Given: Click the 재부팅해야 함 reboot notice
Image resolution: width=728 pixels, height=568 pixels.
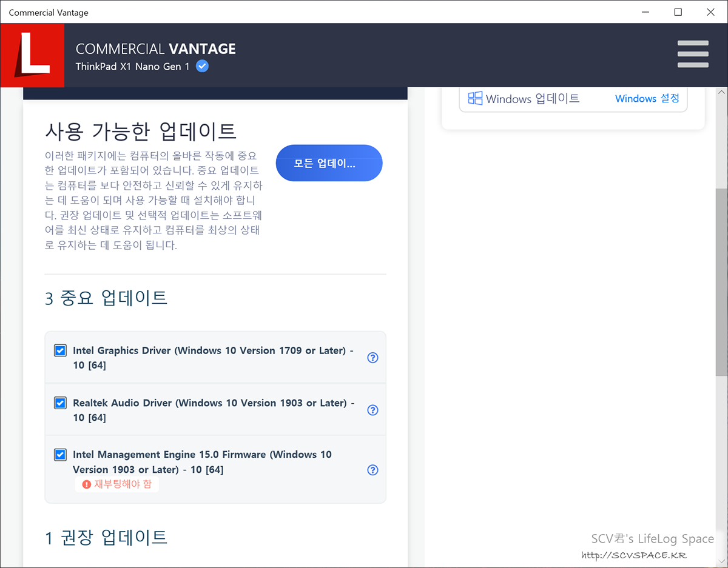Looking at the screenshot, I should point(117,484).
